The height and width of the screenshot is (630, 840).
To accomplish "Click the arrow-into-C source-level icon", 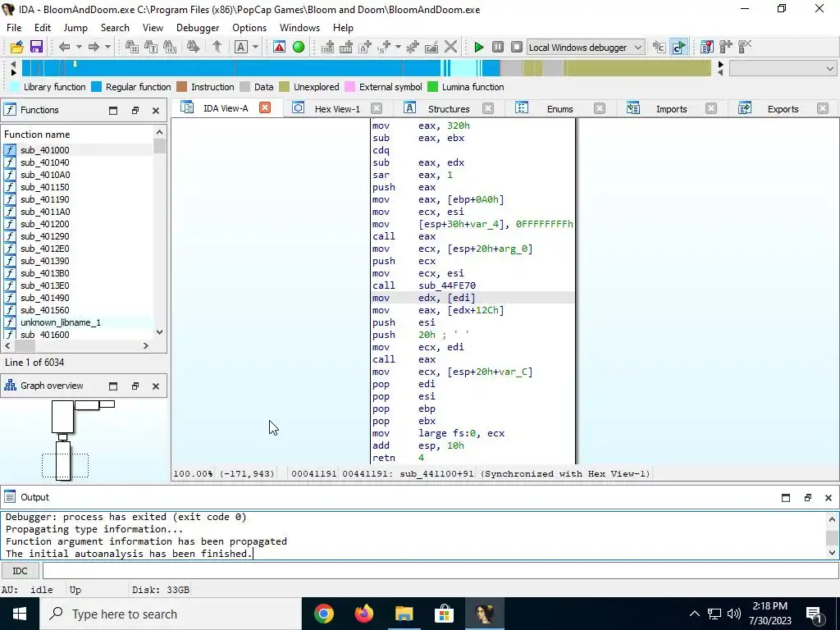I will 659,47.
